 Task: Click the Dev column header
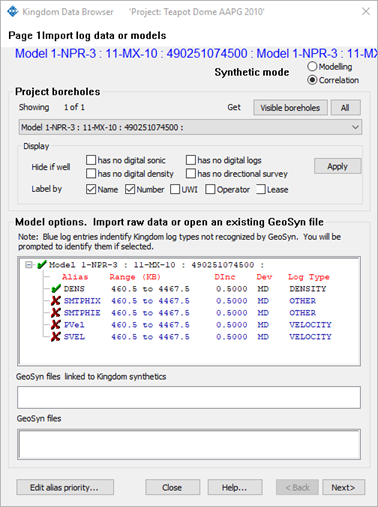[264, 277]
